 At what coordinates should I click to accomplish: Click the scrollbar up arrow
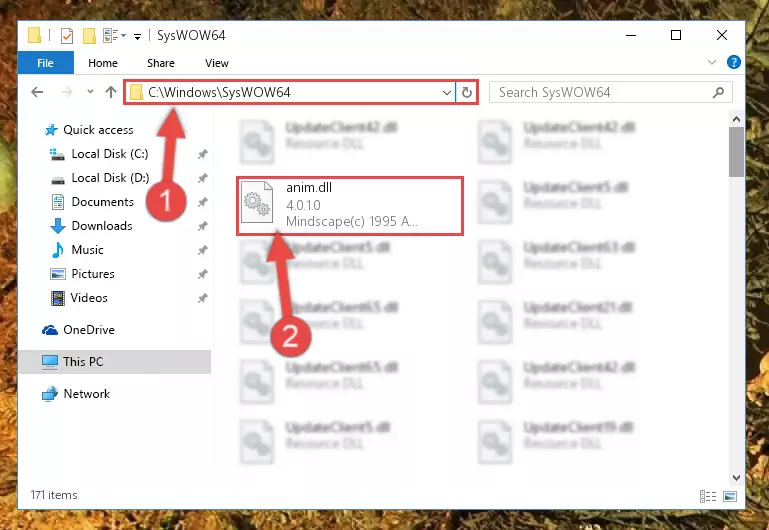[x=736, y=119]
